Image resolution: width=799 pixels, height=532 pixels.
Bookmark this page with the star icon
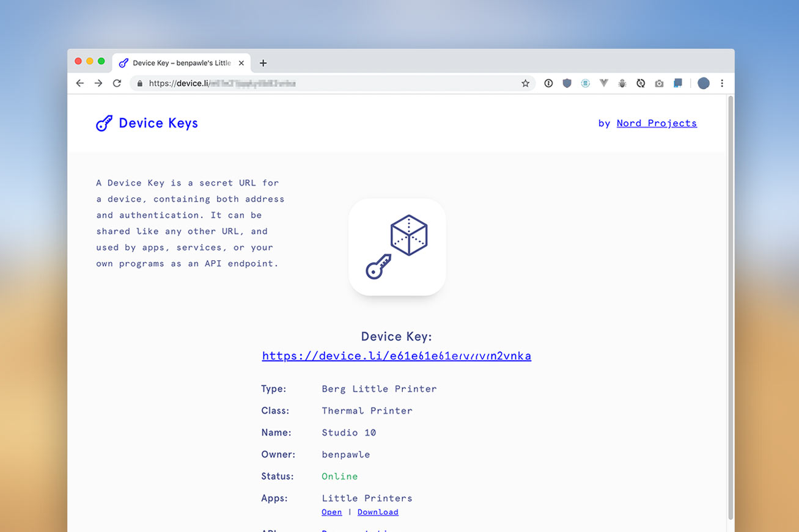(525, 83)
